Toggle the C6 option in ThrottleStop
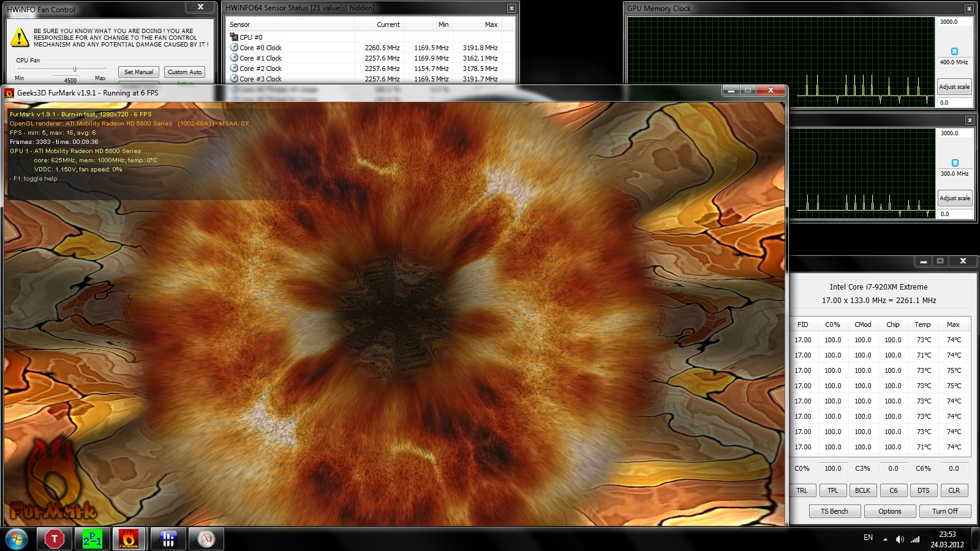The height and width of the screenshot is (551, 980). [893, 490]
